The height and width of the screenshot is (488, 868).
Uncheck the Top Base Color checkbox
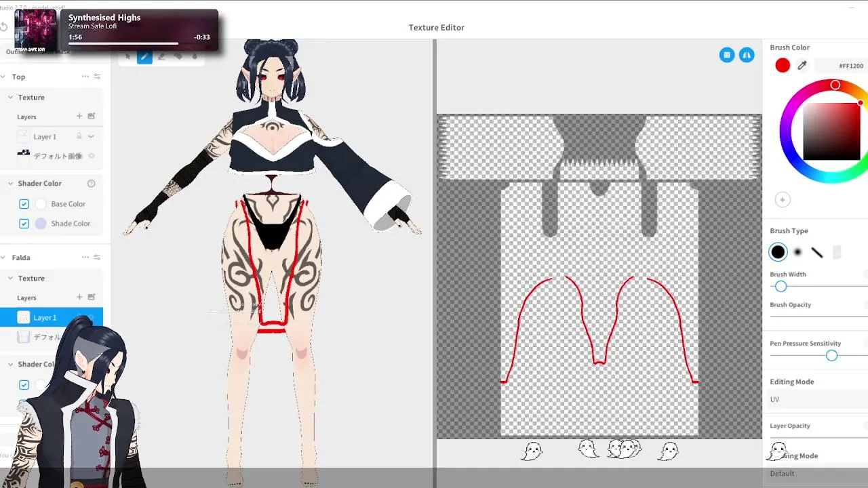click(x=24, y=204)
